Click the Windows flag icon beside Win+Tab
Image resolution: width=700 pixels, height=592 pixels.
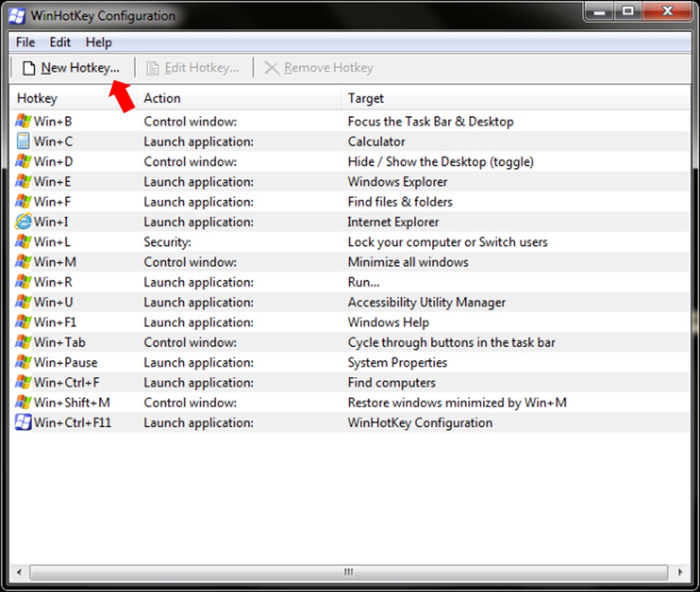[x=23, y=342]
